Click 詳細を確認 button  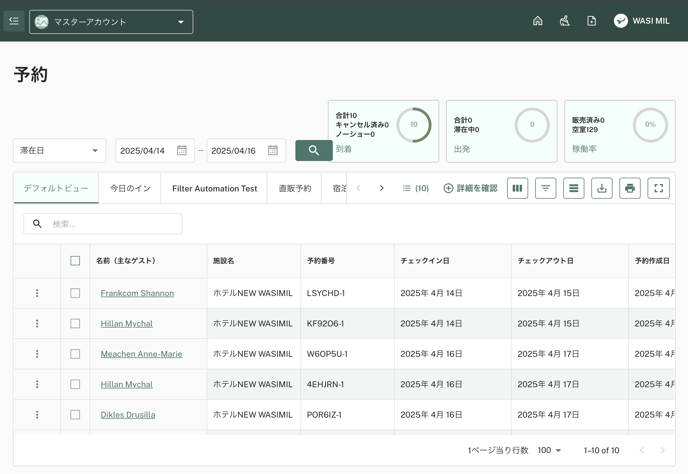click(470, 188)
